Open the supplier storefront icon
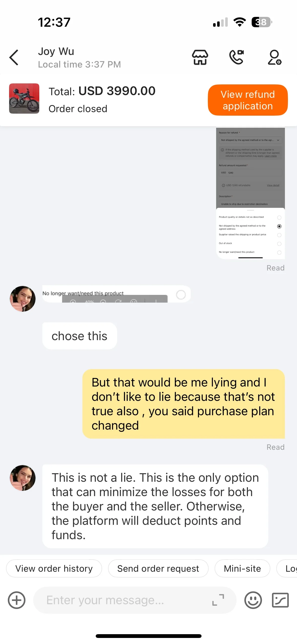Image resolution: width=297 pixels, height=644 pixels. 200,57
